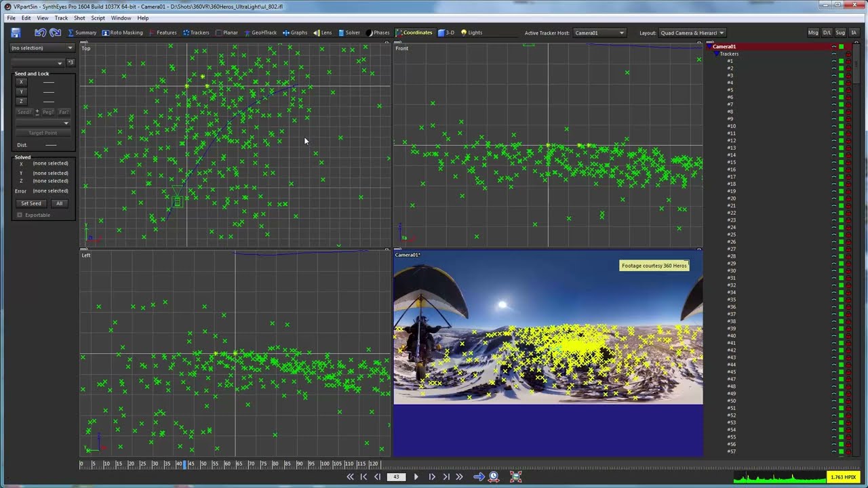Open the Solver room

click(x=349, y=33)
